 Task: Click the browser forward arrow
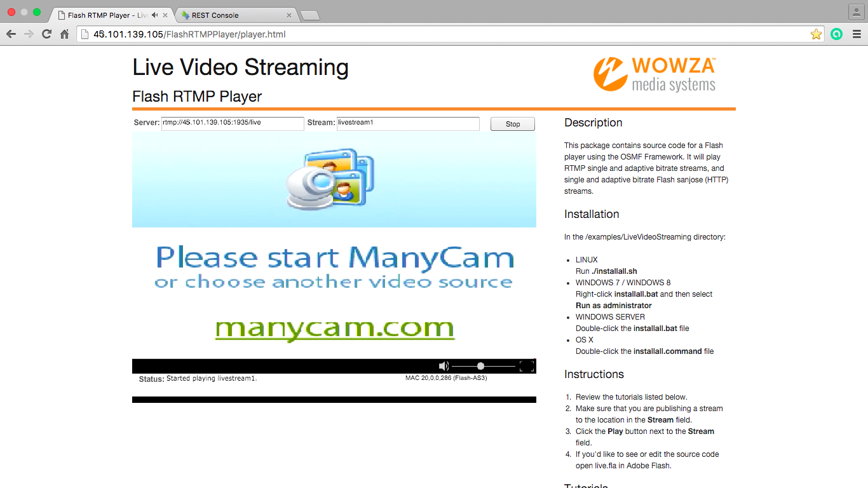tap(29, 34)
